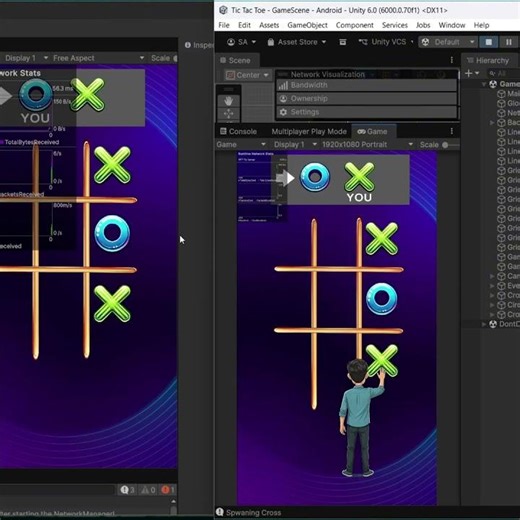Click the warning count in left status bar
520x520 pixels.
(149, 490)
